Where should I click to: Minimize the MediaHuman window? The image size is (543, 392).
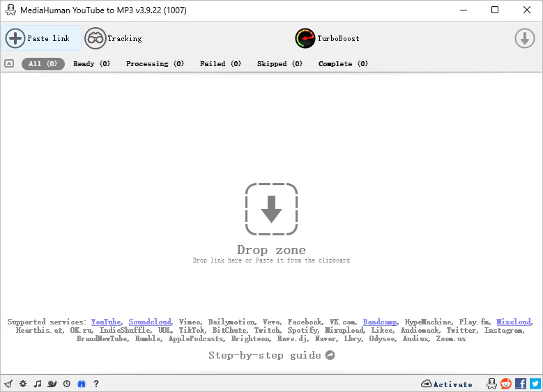click(x=464, y=10)
